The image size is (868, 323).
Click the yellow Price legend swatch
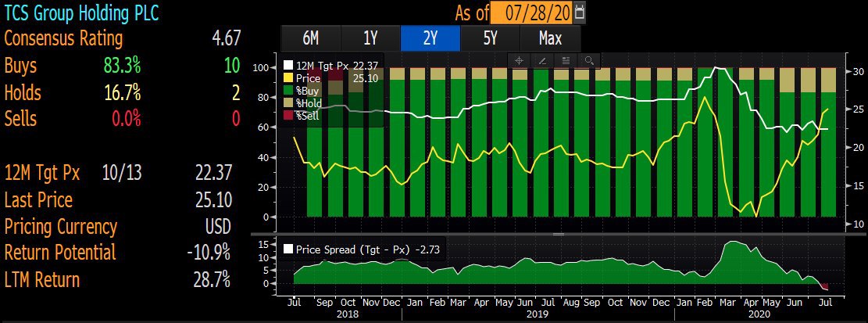point(288,78)
